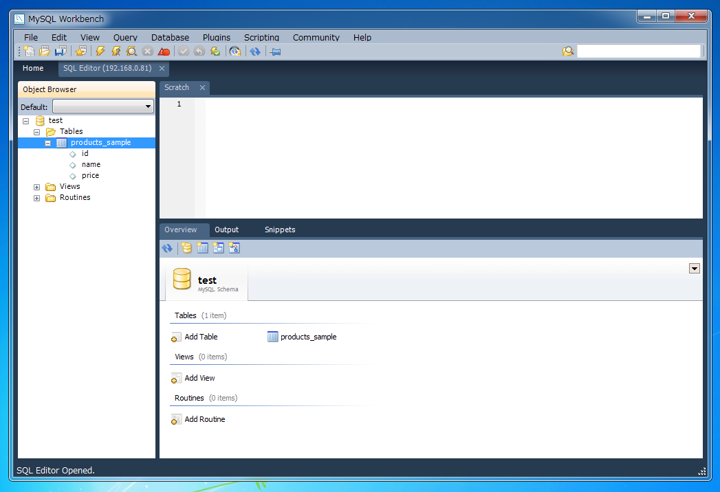720x492 pixels.
Task: Toggle the auto-commit lightning check icon
Action: tap(215, 51)
